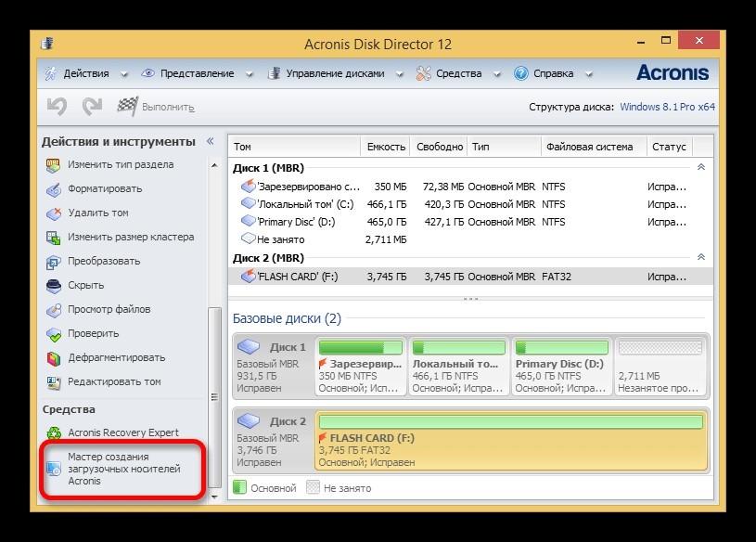The width and height of the screenshot is (756, 542).
Task: Open the Управление дисками dropdown arrow
Action: pyautogui.click(x=400, y=74)
